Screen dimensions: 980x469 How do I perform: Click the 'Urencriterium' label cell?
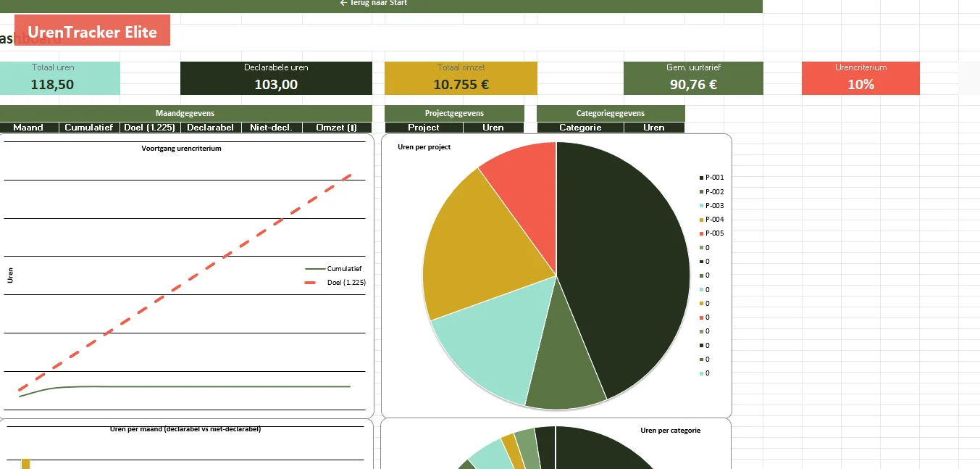(x=860, y=67)
